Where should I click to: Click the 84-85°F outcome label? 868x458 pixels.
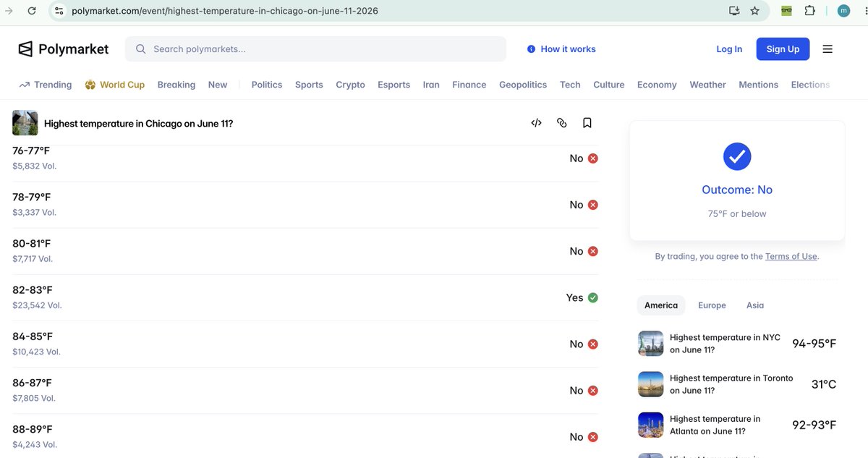pyautogui.click(x=33, y=336)
